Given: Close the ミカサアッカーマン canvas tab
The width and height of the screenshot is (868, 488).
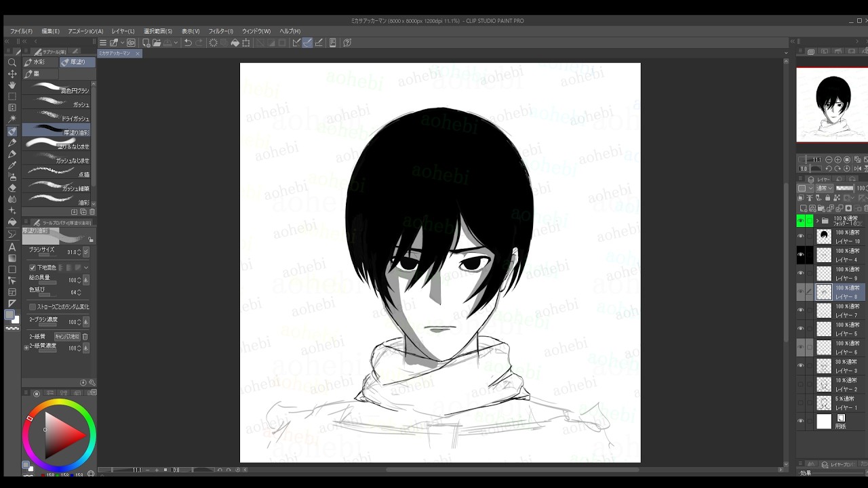Looking at the screenshot, I should (138, 53).
